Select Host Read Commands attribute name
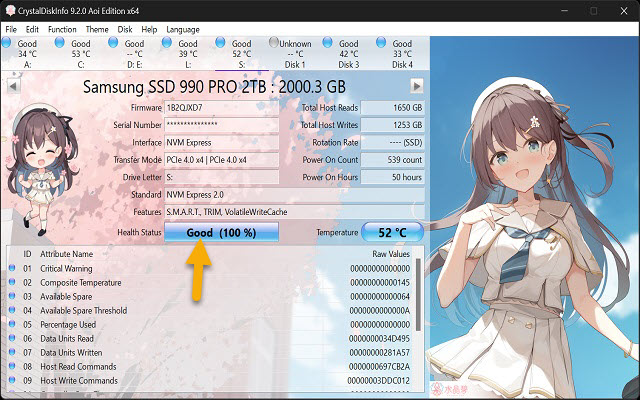The image size is (640, 400). click(x=78, y=367)
